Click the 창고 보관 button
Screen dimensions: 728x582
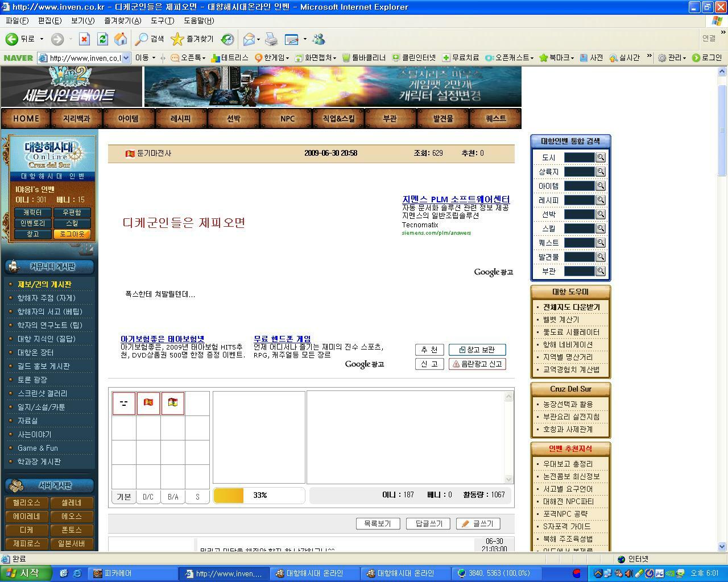tap(477, 350)
